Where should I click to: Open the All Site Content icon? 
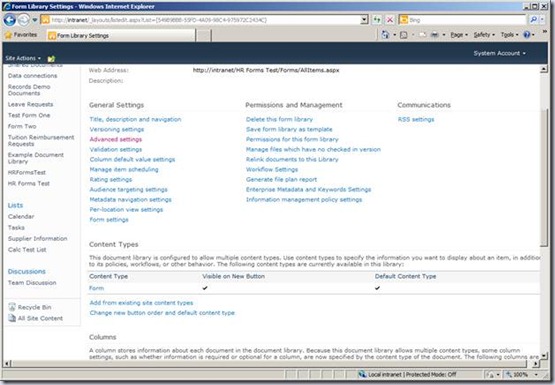[x=12, y=318]
